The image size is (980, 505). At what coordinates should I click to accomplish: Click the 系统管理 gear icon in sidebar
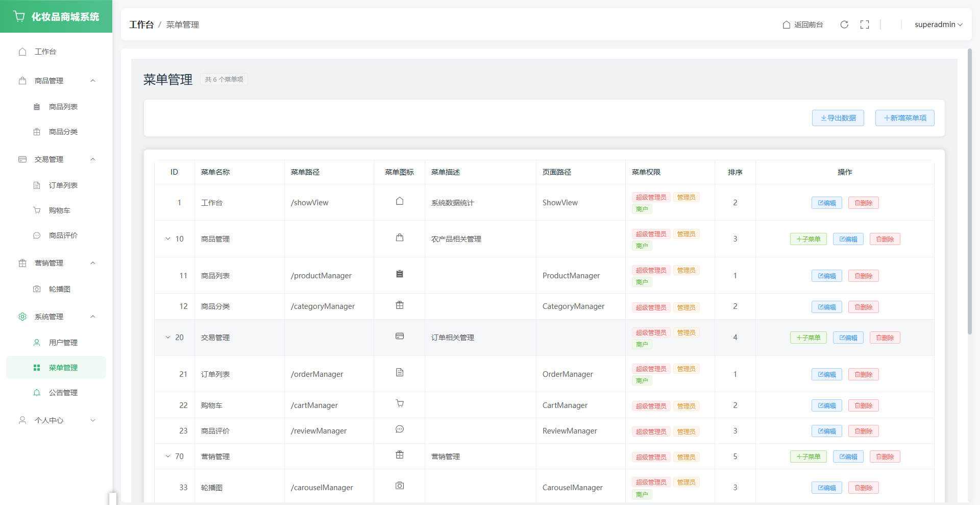point(22,317)
